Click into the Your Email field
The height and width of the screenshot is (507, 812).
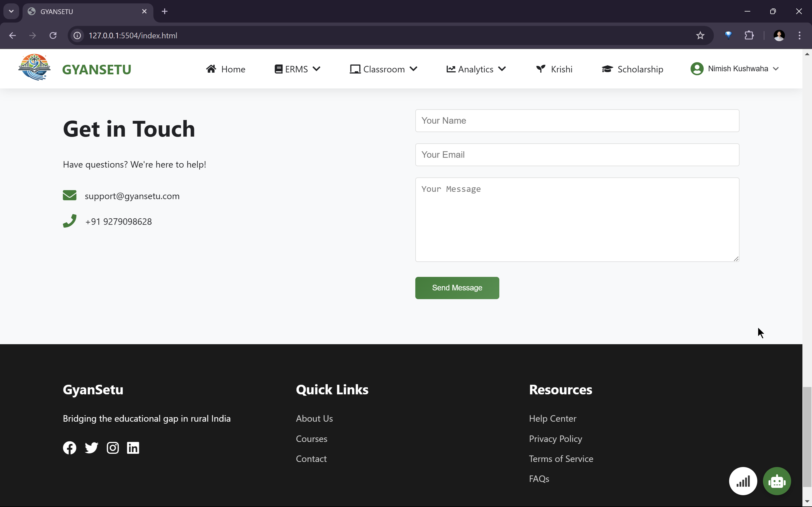pos(577,155)
